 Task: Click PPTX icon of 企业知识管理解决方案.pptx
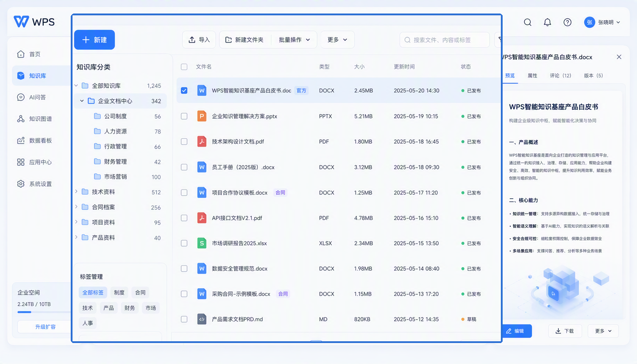(x=202, y=116)
